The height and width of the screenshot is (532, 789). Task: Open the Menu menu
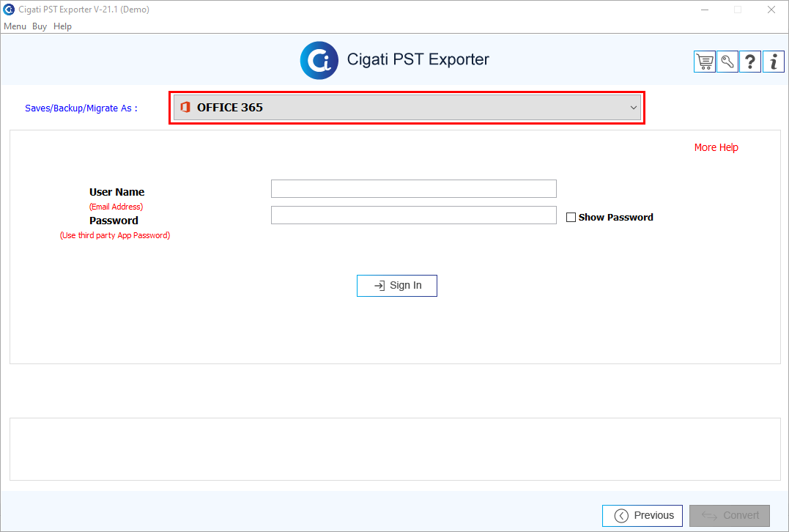point(15,26)
